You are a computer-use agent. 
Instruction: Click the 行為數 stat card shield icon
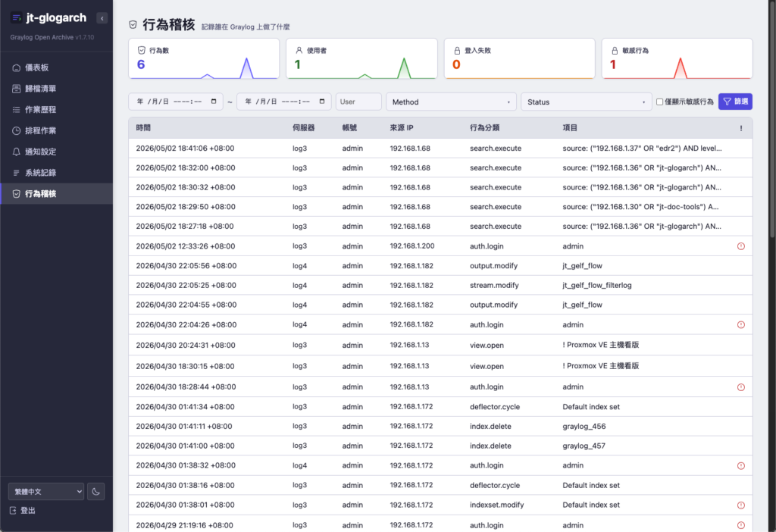142,51
